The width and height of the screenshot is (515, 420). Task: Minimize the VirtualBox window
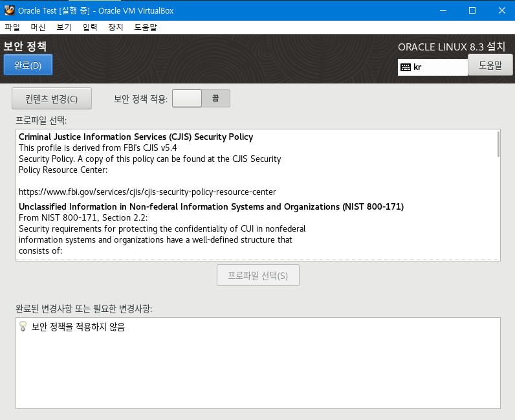(x=443, y=10)
